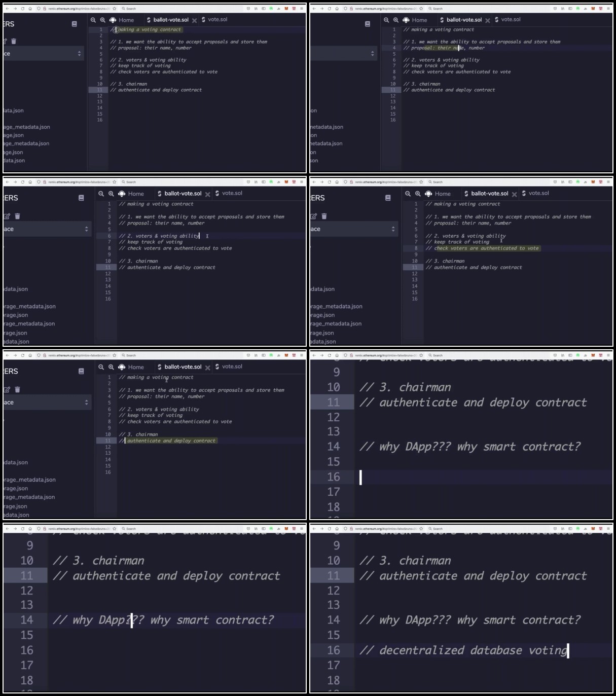The height and width of the screenshot is (696, 616).
Task: Click "// 3. chairman" in third-row right frame
Action: (x=405, y=387)
